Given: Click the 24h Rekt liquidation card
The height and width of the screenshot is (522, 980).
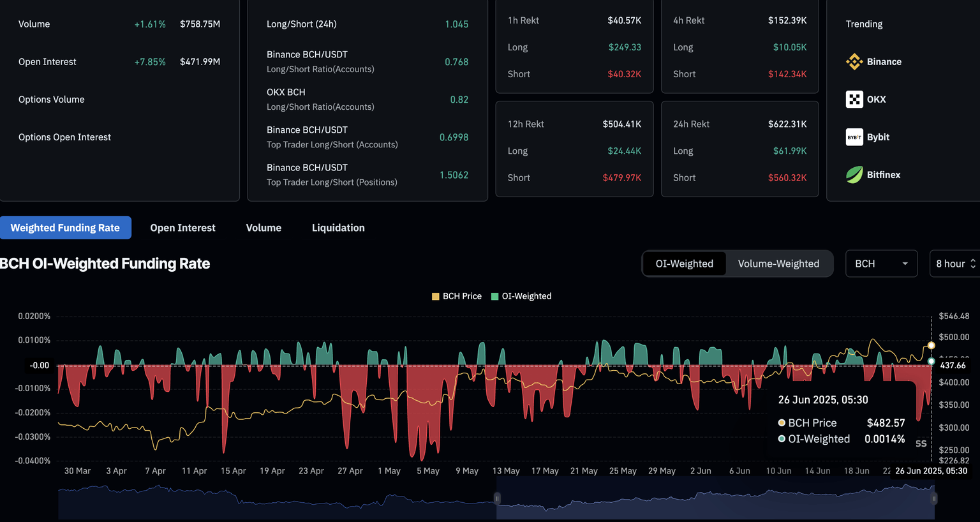Looking at the screenshot, I should click(x=739, y=150).
